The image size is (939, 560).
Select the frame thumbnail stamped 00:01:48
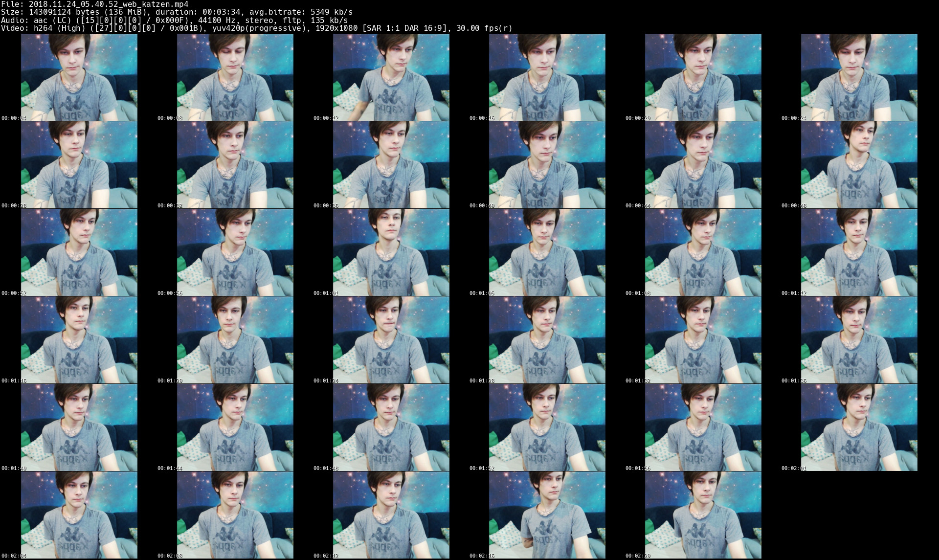point(391,427)
